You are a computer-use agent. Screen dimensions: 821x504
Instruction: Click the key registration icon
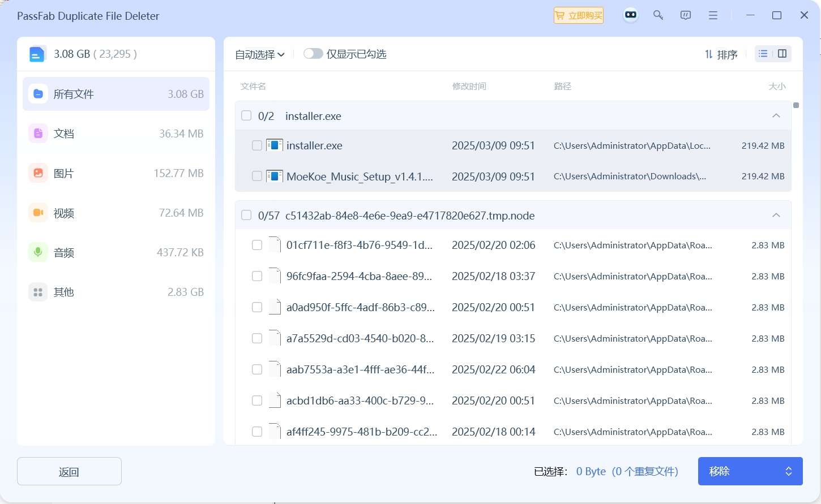click(658, 15)
